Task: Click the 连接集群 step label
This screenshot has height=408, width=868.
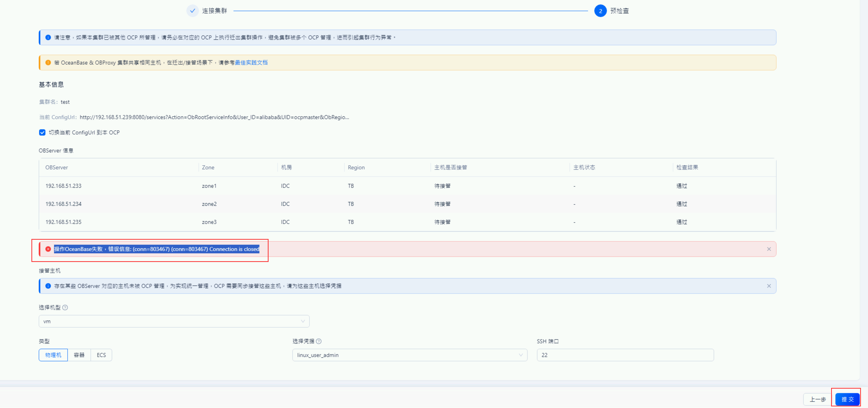Action: [215, 11]
